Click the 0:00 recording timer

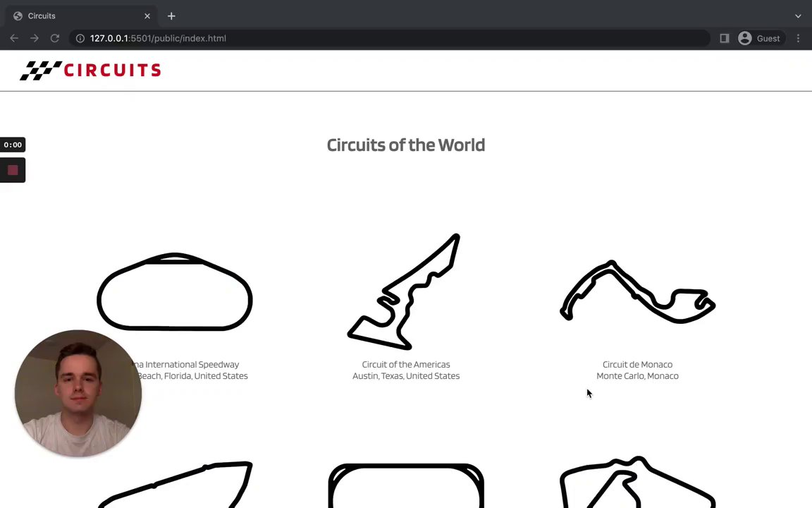13,145
